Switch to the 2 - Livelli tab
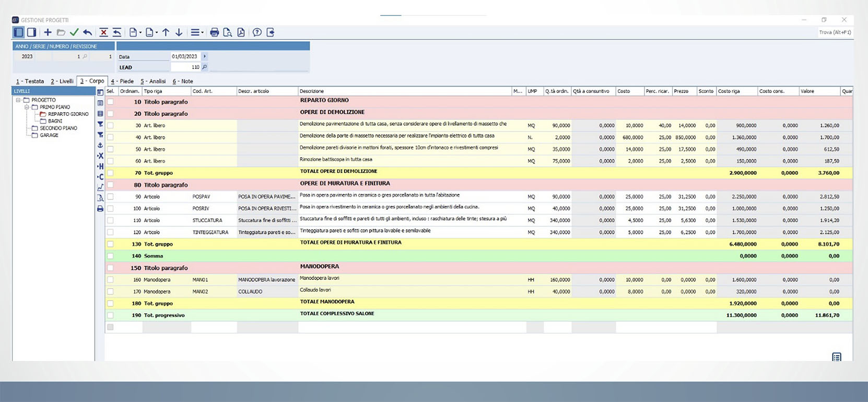This screenshot has height=402, width=868. [62, 81]
